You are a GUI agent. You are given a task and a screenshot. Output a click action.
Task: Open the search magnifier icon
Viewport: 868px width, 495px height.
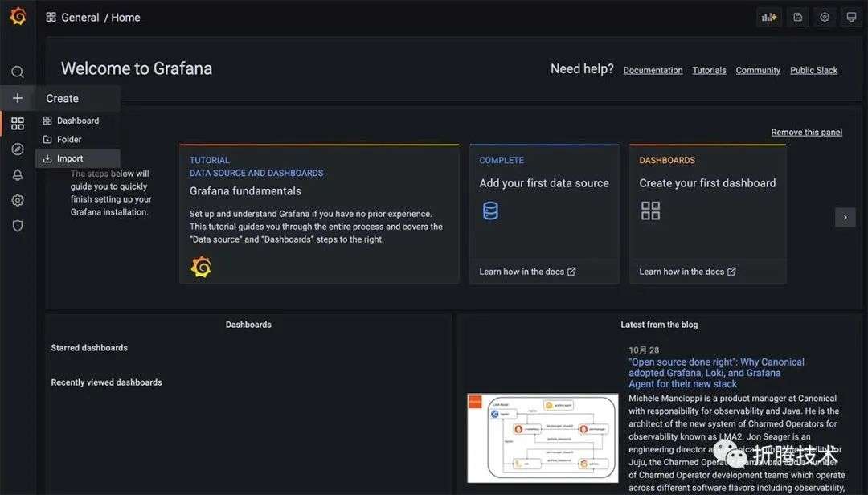tap(18, 72)
